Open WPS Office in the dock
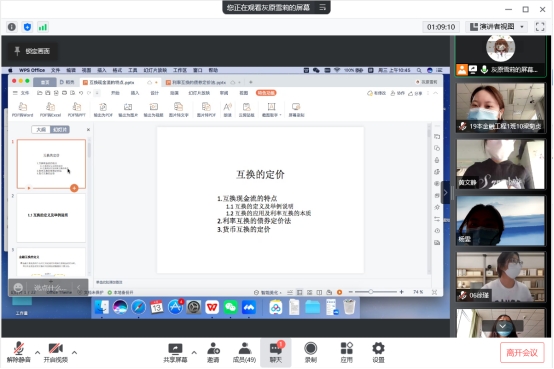Image resolution: width=554 pixels, height=369 pixels. 212,307
